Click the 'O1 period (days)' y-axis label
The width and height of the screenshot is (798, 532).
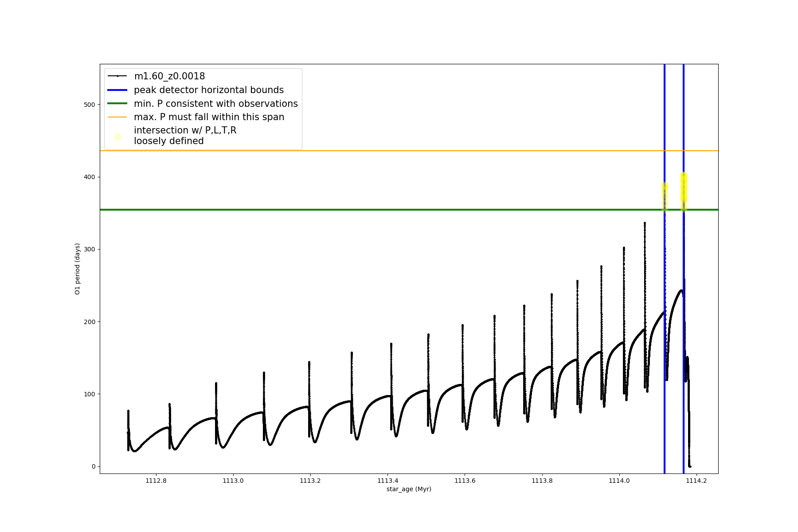point(77,269)
